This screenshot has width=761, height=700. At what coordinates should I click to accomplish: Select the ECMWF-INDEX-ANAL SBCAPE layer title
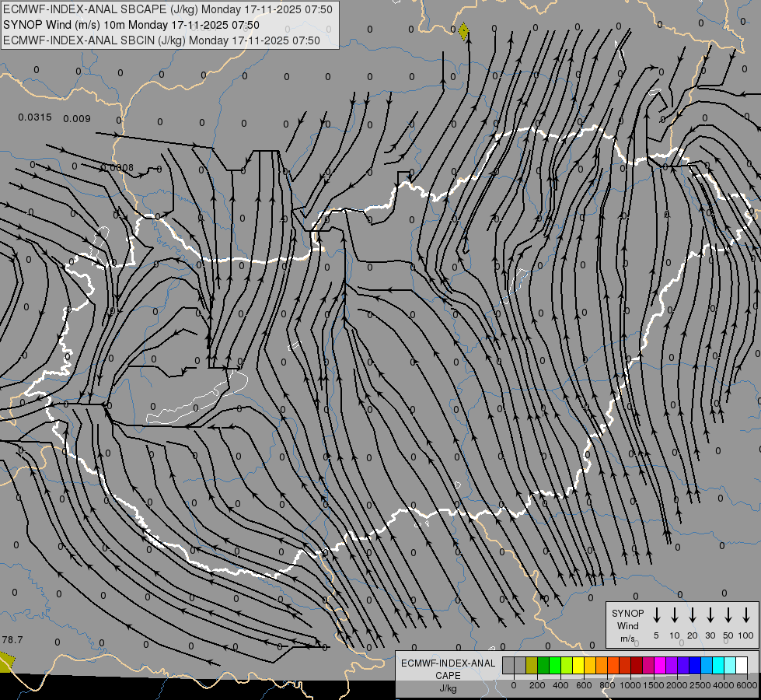click(168, 9)
